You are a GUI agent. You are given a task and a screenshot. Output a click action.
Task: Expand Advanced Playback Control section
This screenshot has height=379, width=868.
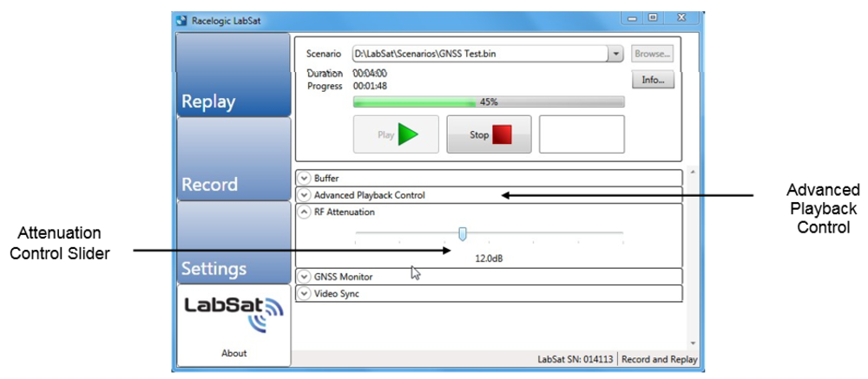point(304,195)
